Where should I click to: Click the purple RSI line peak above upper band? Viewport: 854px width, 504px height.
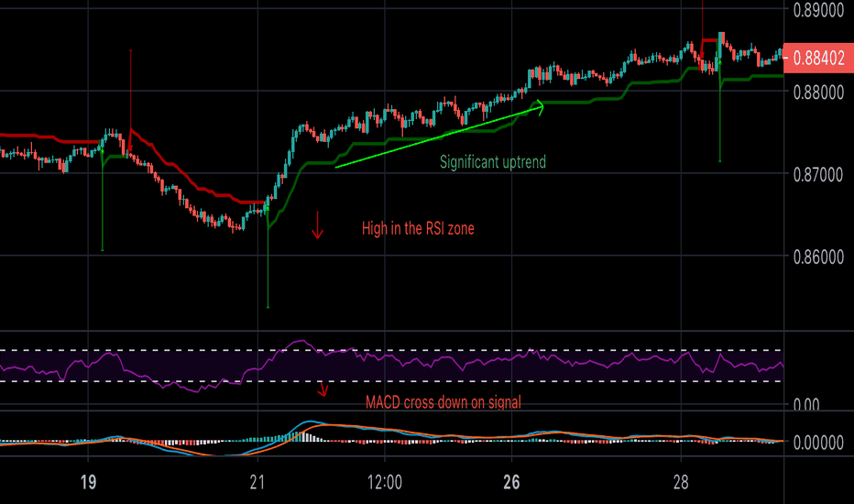click(x=301, y=342)
